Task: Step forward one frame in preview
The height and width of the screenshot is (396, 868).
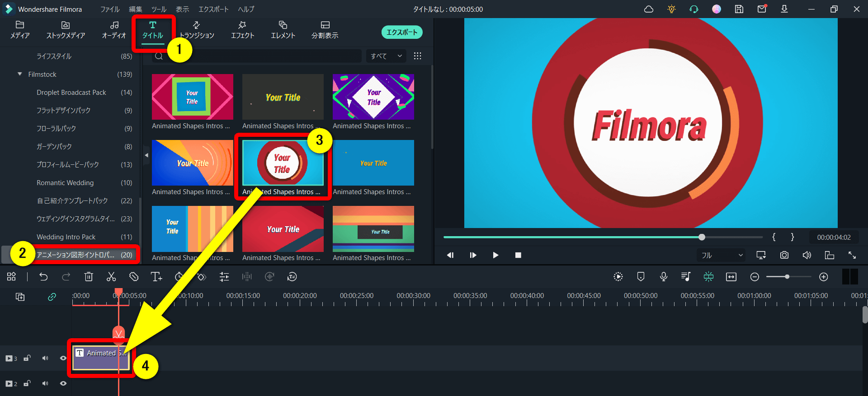Action: coord(473,255)
